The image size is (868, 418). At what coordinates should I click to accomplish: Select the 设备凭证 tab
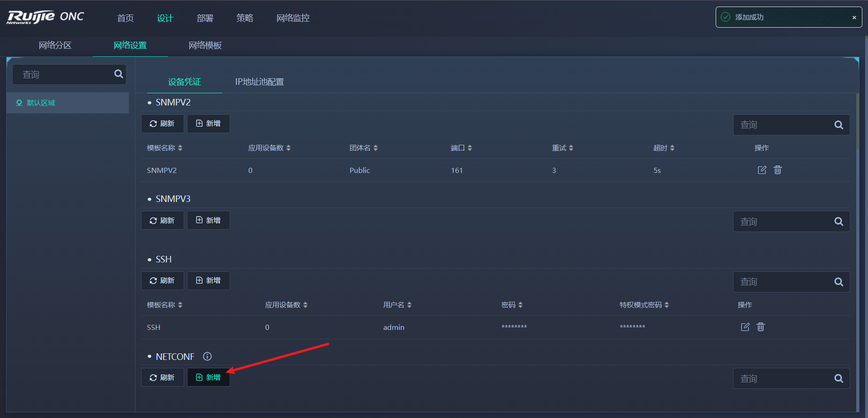[x=185, y=82]
